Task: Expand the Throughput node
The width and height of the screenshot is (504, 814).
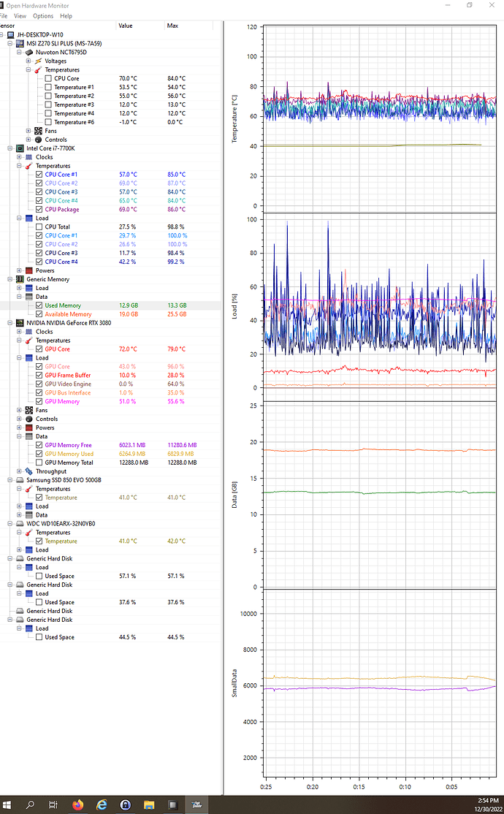Action: [19, 471]
